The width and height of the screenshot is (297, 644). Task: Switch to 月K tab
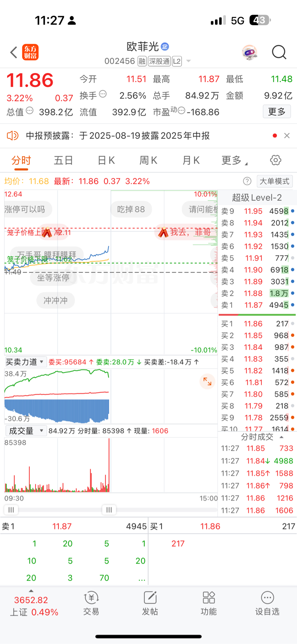point(191,160)
